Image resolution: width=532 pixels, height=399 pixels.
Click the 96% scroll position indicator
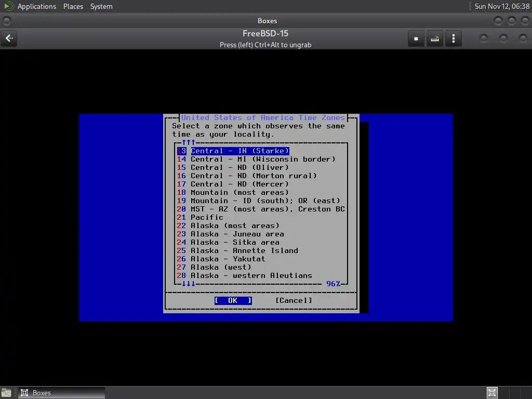pos(333,284)
